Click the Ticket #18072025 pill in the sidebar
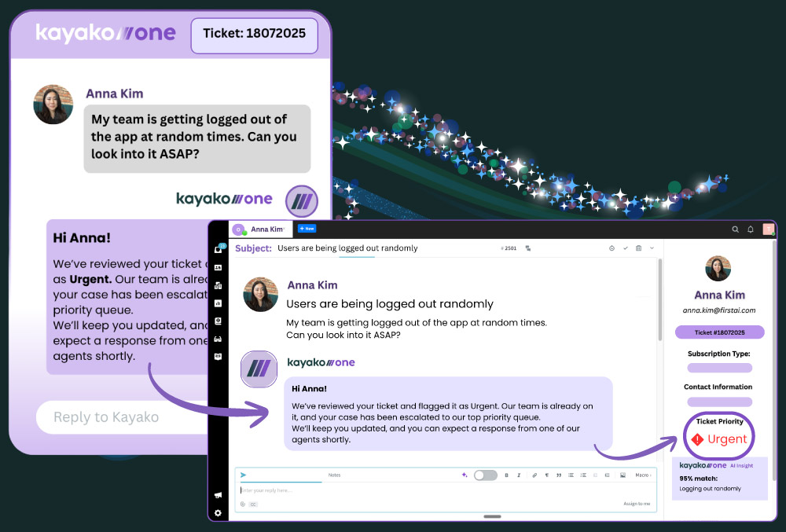The width and height of the screenshot is (786, 532). (x=719, y=332)
